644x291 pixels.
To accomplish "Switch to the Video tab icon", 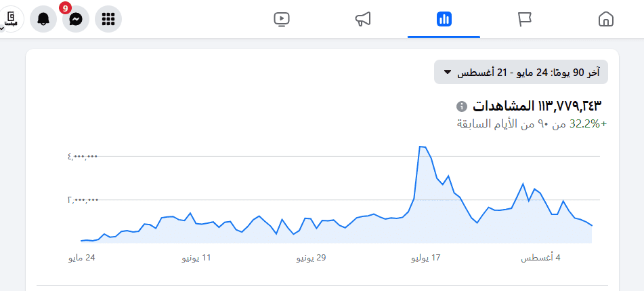I will [282, 19].
